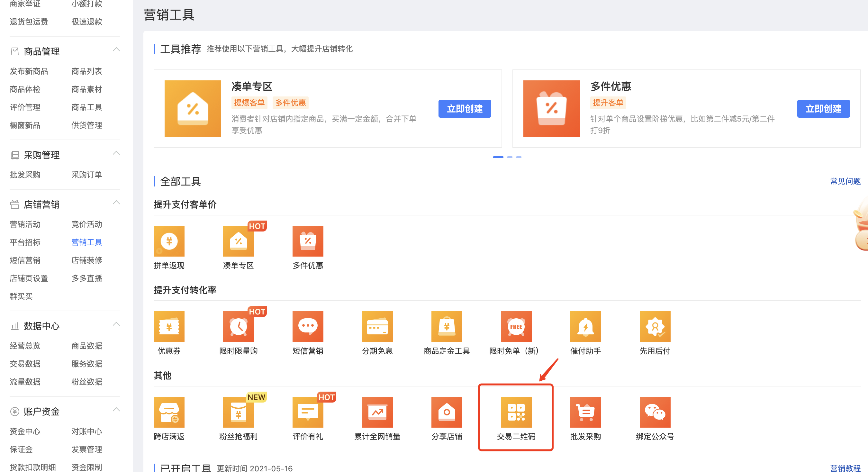This screenshot has height=472, width=868.
Task: Open 采购订单 in sidebar
Action: [86, 175]
